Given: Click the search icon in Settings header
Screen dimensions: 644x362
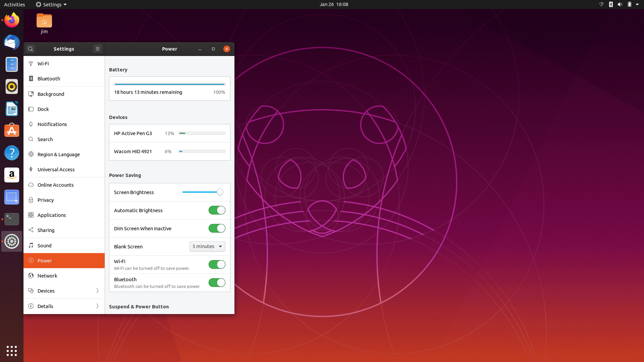Looking at the screenshot, I should point(31,49).
